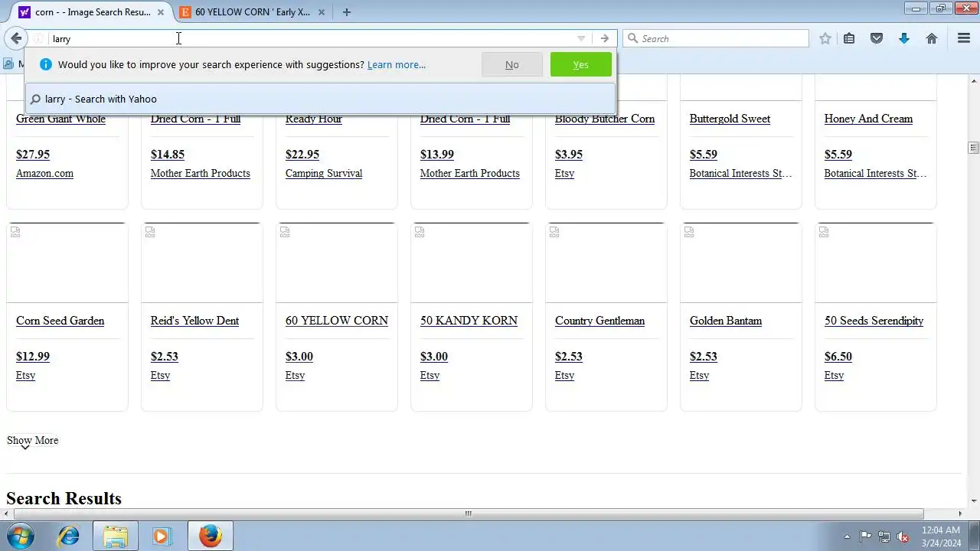Open the Learn more link
This screenshot has width=980, height=551.
click(397, 65)
